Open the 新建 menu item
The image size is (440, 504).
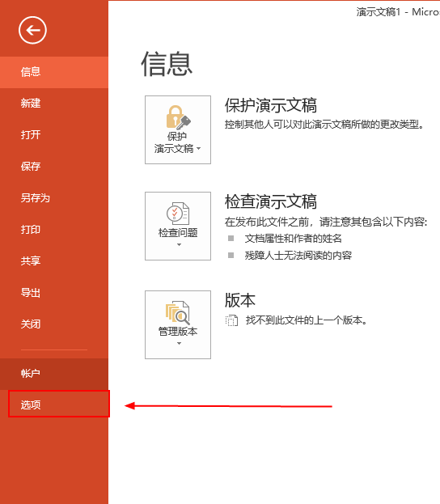coord(54,104)
